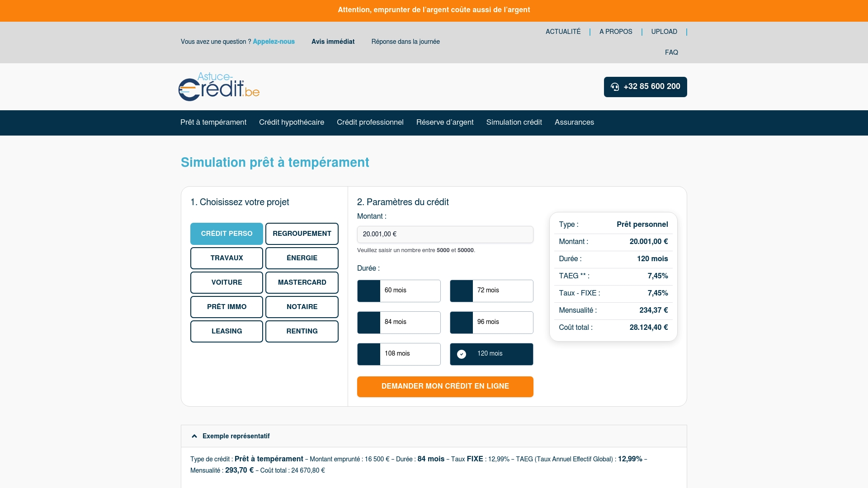Pick the MASTERCARD project option
This screenshot has height=488, width=868.
coord(302,282)
